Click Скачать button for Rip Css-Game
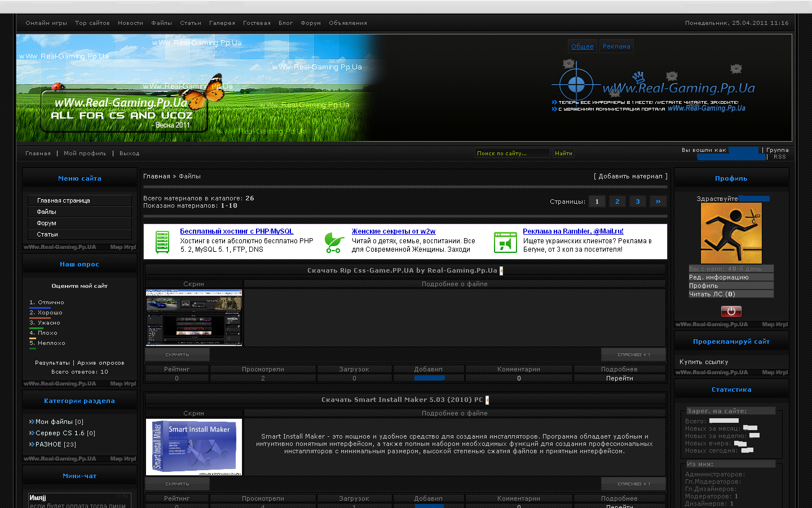 click(x=177, y=354)
